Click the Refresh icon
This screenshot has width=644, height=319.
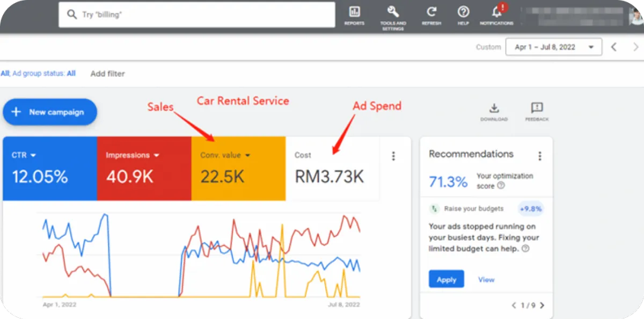[x=431, y=12]
